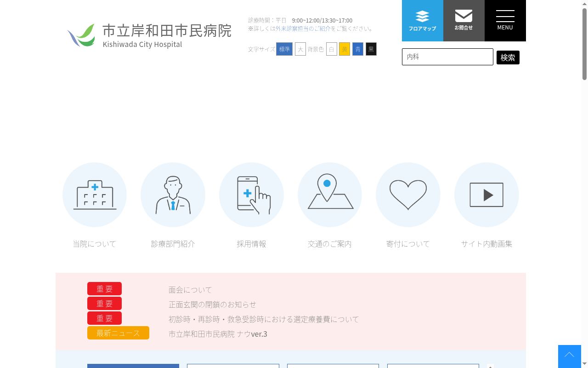
Task: Click the Kishiwada City Hospital logo
Action: point(149,35)
